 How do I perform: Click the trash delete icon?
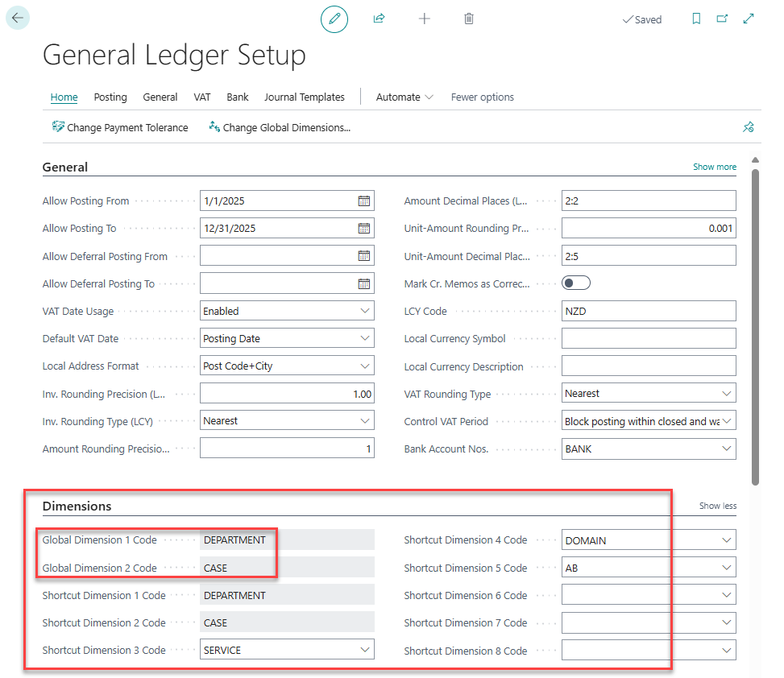coord(469,19)
